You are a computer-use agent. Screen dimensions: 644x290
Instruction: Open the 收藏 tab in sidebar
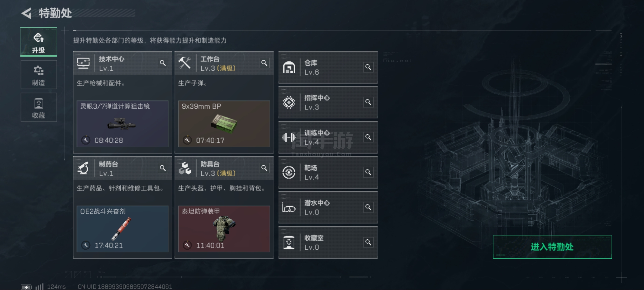tap(38, 107)
